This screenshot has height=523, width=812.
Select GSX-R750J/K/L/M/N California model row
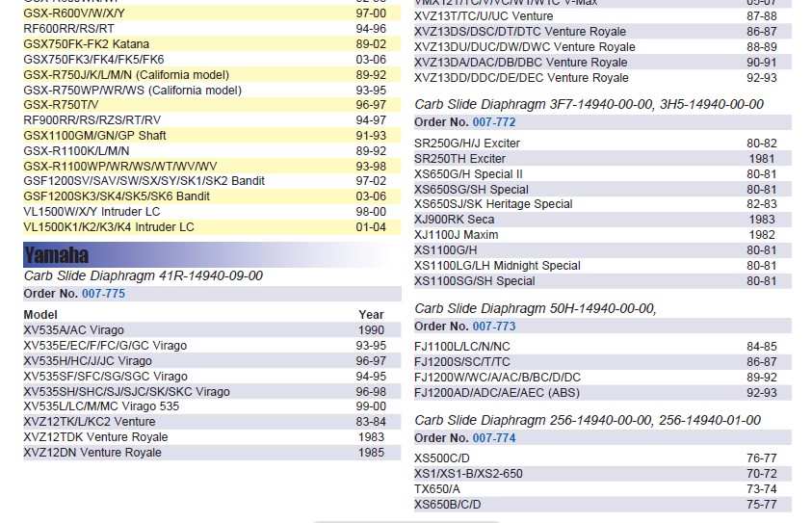pyautogui.click(x=212, y=74)
